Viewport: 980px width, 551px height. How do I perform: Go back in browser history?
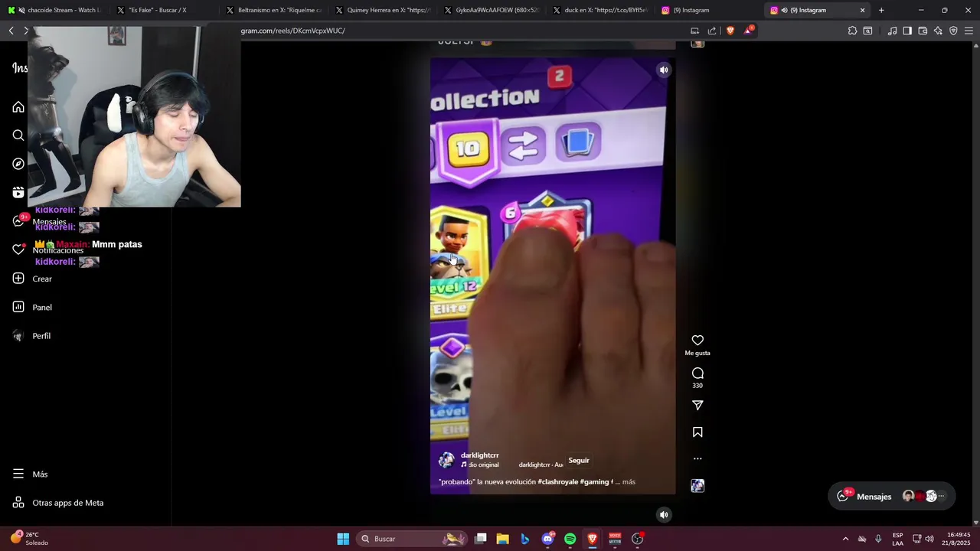click(x=11, y=31)
